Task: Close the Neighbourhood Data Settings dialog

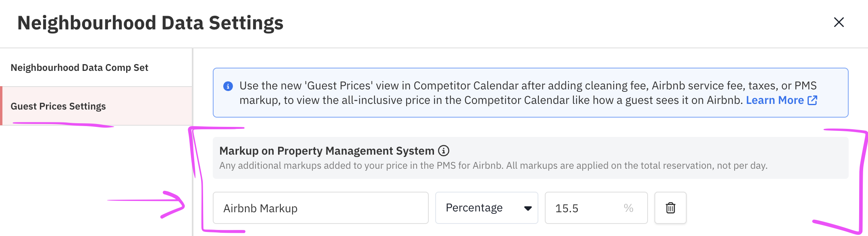Action: 839,22
